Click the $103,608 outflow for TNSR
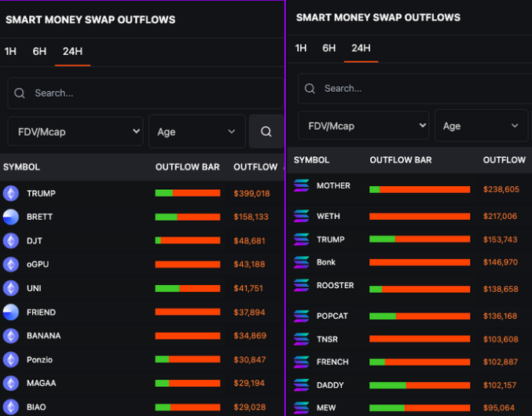Viewport: 532px width, 416px height. pyautogui.click(x=501, y=339)
